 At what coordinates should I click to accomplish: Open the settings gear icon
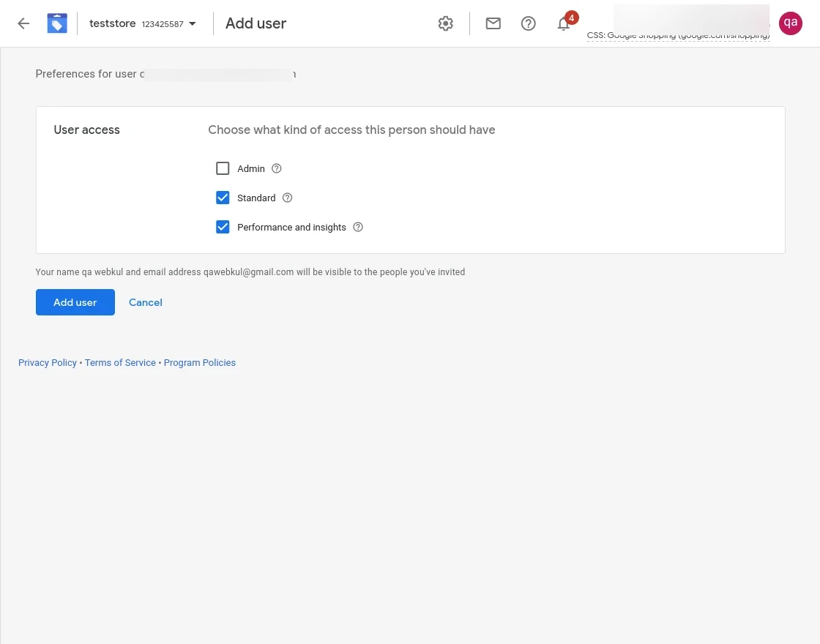pos(445,23)
